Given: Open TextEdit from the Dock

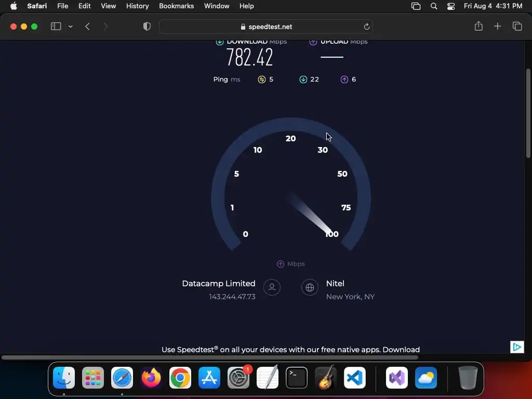Looking at the screenshot, I should [x=268, y=378].
